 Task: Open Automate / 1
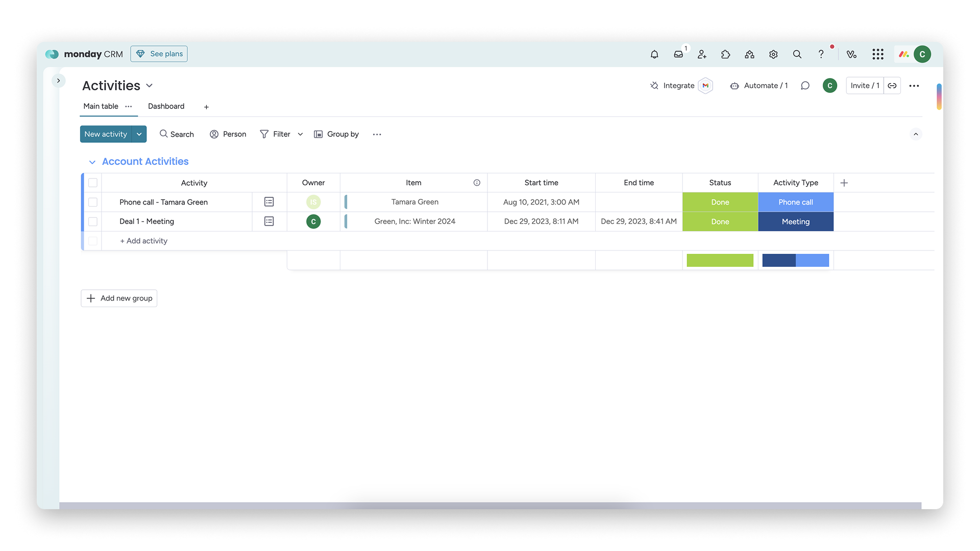click(759, 86)
